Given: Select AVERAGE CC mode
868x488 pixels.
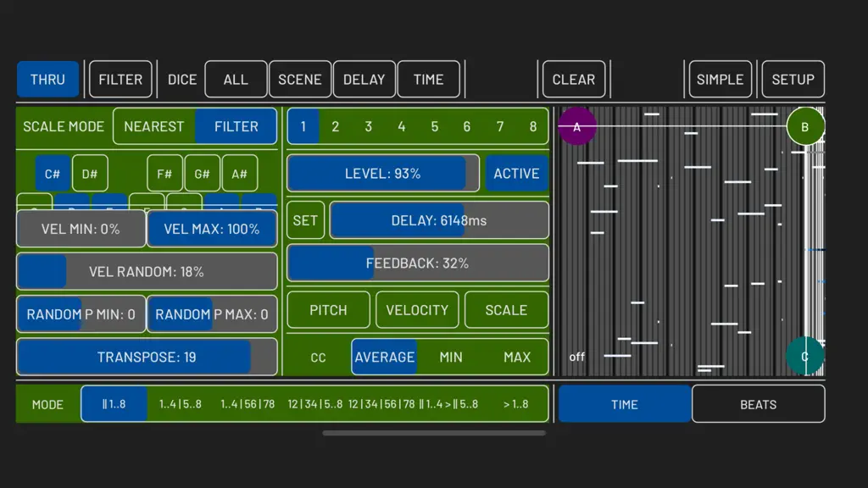Looking at the screenshot, I should click(x=384, y=358).
